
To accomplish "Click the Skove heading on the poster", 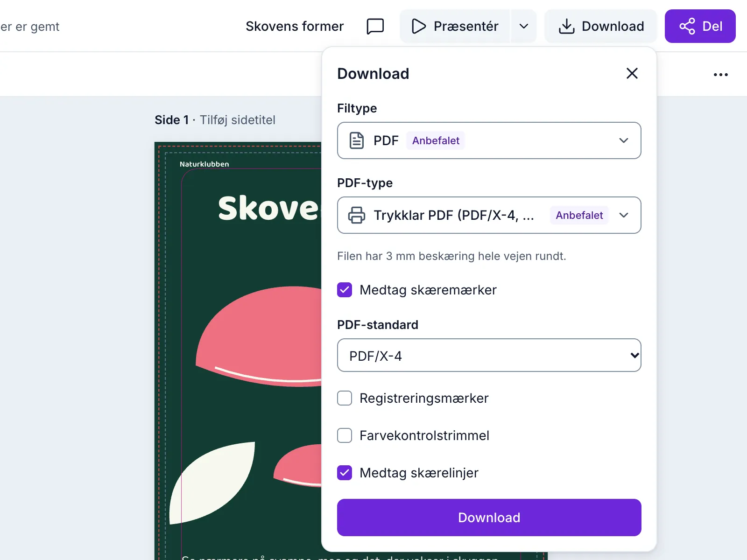I will pos(269,208).
